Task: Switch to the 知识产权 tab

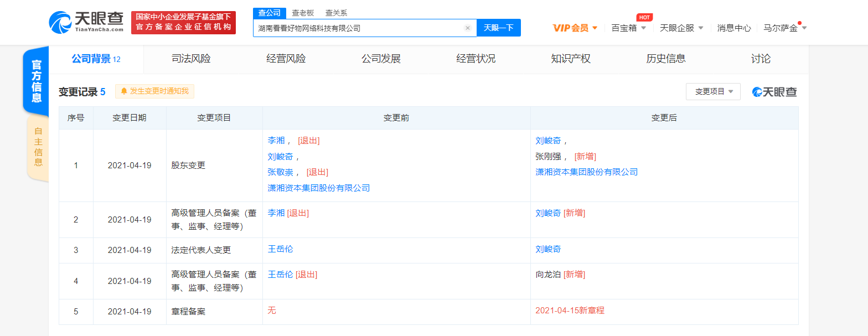Action: [x=571, y=59]
